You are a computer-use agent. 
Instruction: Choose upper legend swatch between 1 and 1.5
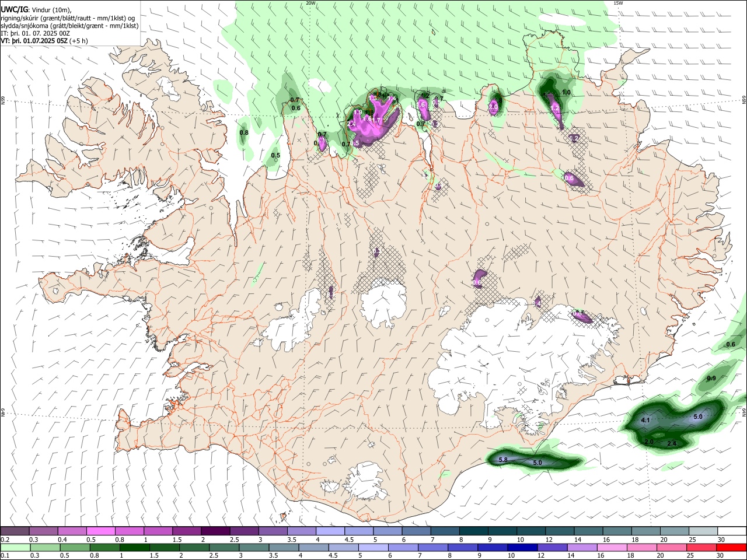point(158,531)
